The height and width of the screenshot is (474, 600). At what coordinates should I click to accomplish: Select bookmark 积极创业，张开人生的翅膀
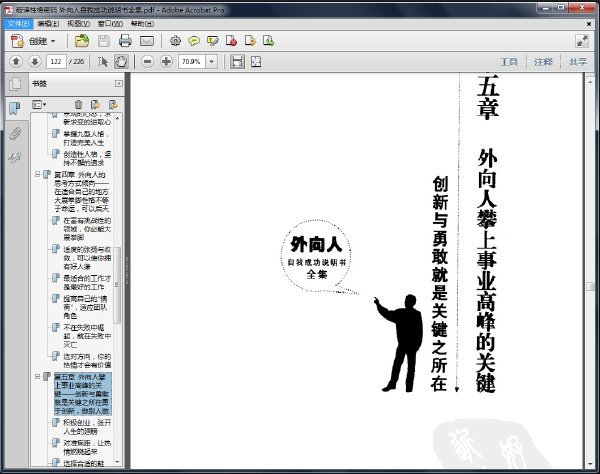[x=87, y=427]
